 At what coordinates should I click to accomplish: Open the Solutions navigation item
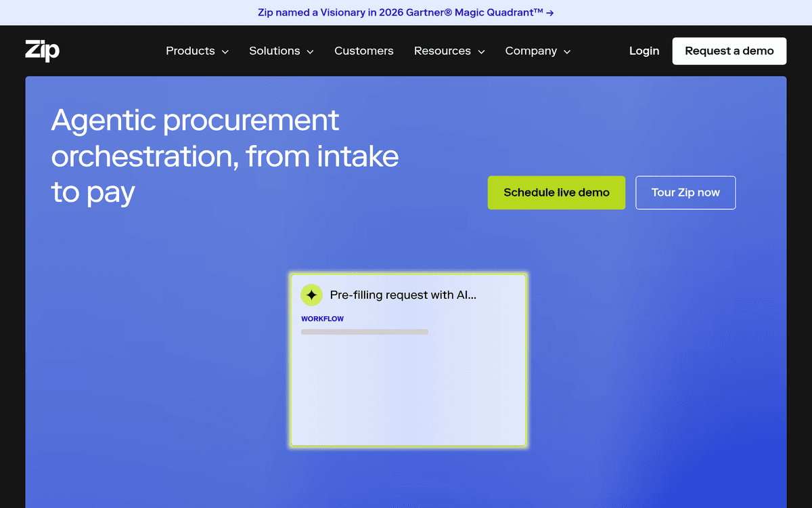(x=274, y=51)
